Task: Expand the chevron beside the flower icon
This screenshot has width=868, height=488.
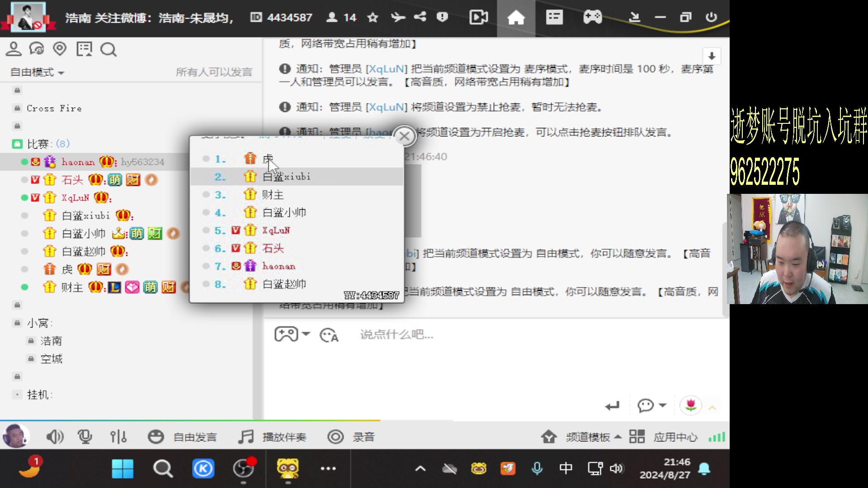Action: pos(712,408)
